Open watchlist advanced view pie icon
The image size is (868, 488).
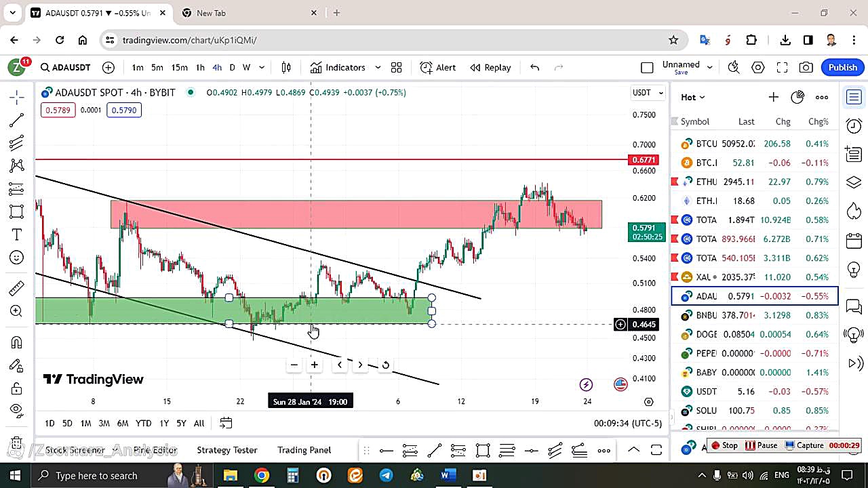pos(797,97)
